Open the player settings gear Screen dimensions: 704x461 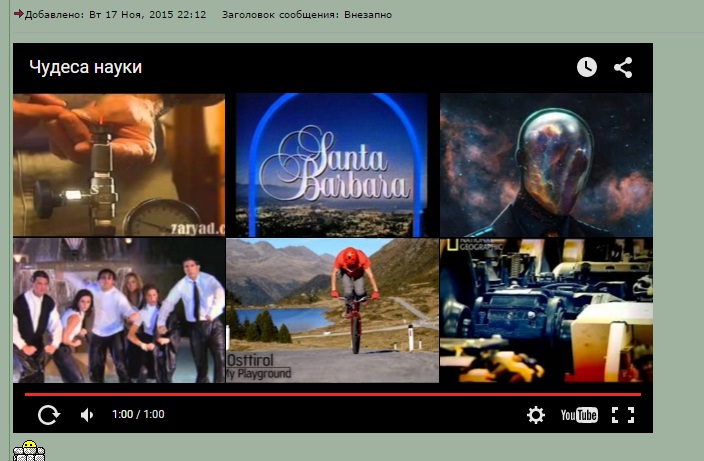coord(536,415)
